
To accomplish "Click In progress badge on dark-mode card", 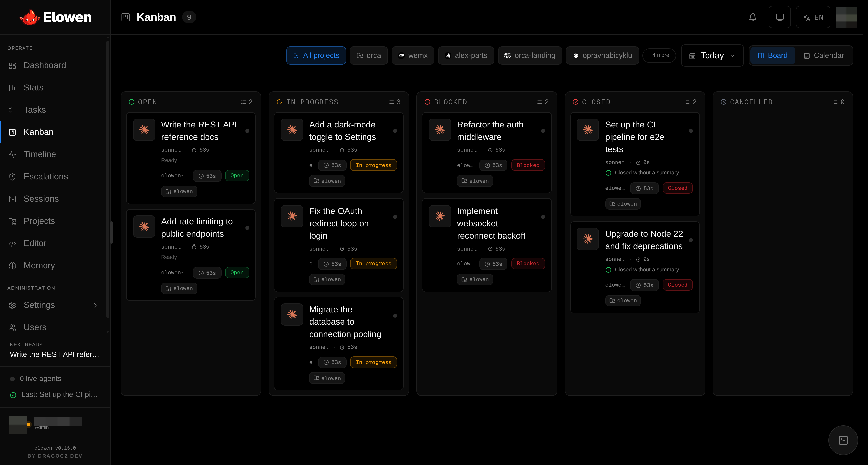I will (373, 165).
